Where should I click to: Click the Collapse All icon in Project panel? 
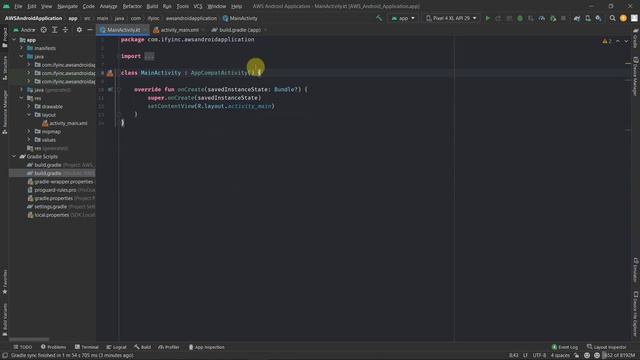pyautogui.click(x=65, y=30)
